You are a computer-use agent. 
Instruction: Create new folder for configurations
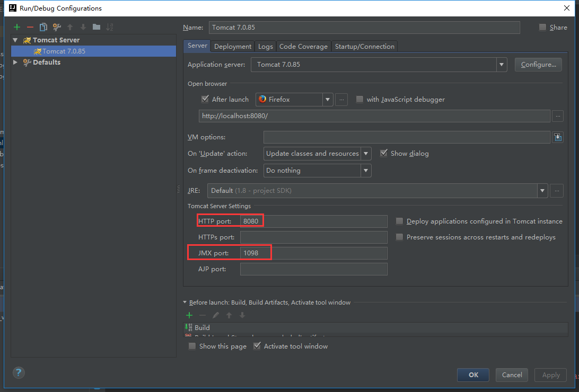point(96,26)
